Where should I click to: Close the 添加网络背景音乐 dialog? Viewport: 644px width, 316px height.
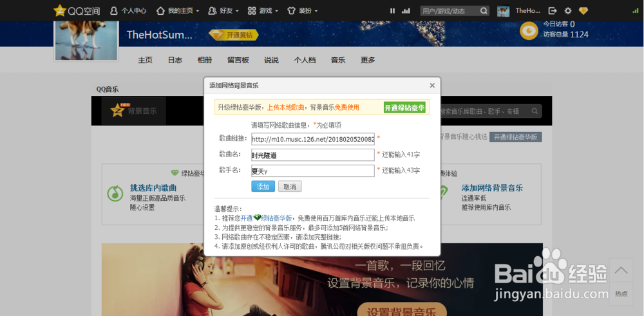point(432,86)
